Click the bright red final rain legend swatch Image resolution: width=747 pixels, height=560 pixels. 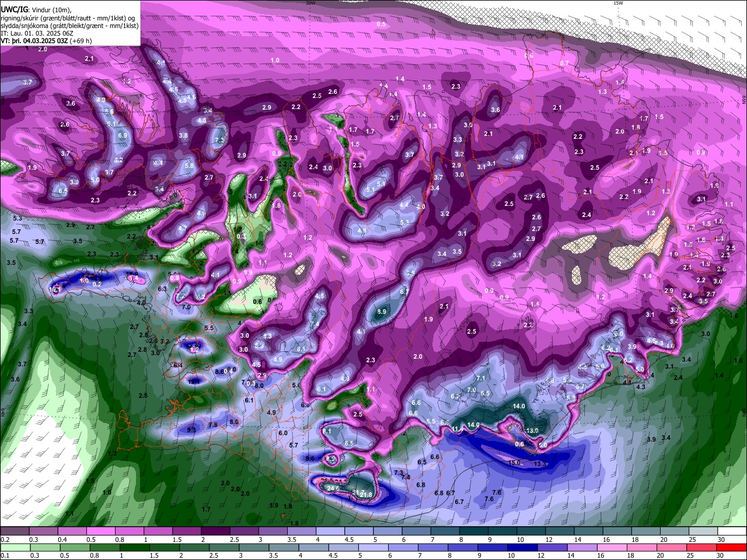tap(732, 547)
